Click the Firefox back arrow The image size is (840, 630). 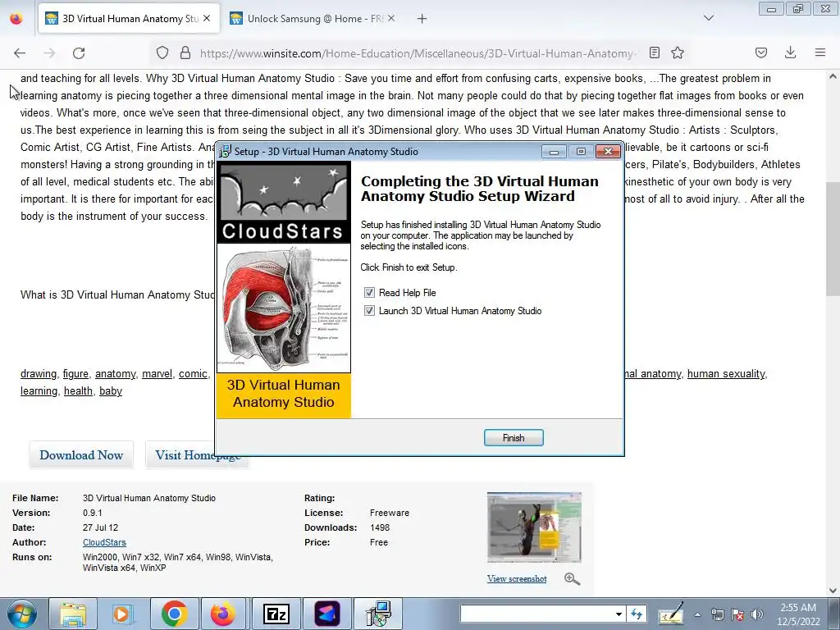20,53
